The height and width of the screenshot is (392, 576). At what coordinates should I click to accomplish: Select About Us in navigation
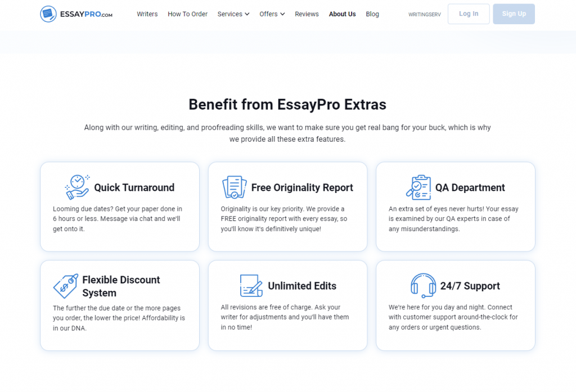(x=342, y=14)
